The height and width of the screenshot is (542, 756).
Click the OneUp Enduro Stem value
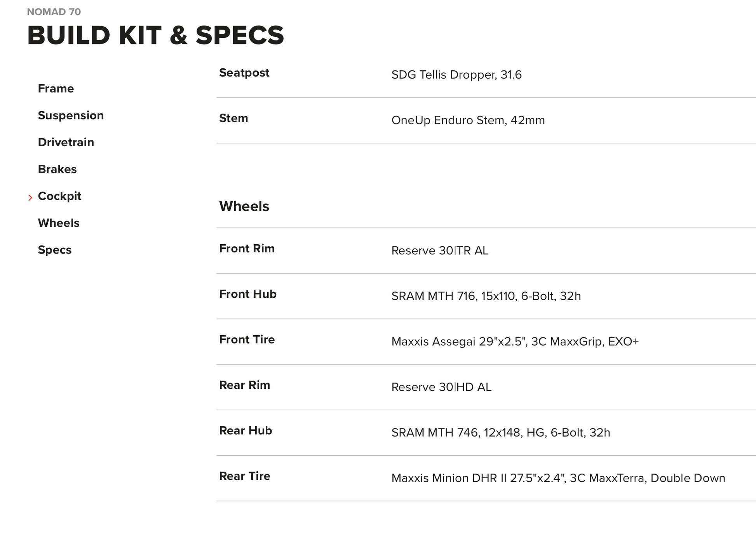468,120
